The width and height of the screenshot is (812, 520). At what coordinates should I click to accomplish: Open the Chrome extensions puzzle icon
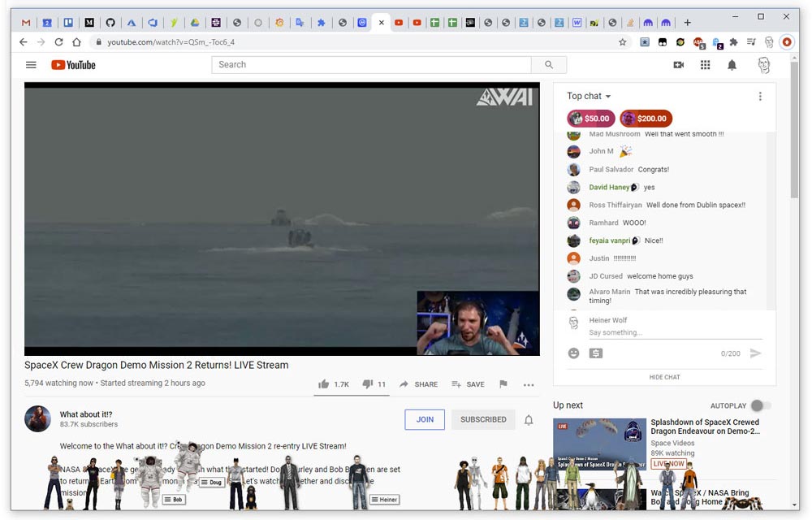coord(733,42)
